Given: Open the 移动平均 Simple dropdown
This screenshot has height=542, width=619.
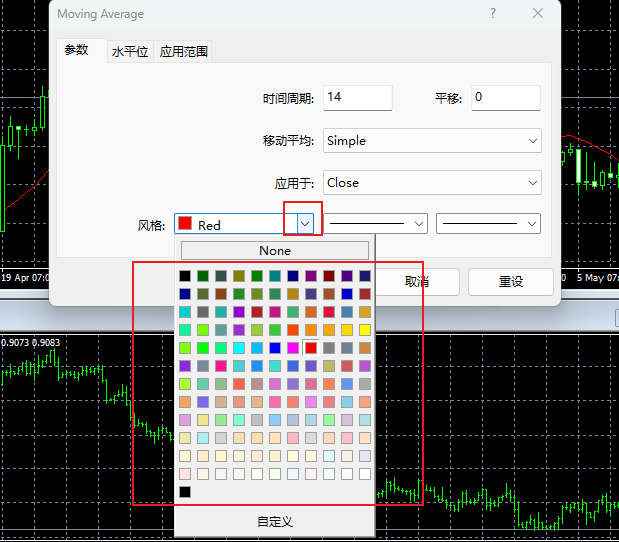Looking at the screenshot, I should point(432,141).
